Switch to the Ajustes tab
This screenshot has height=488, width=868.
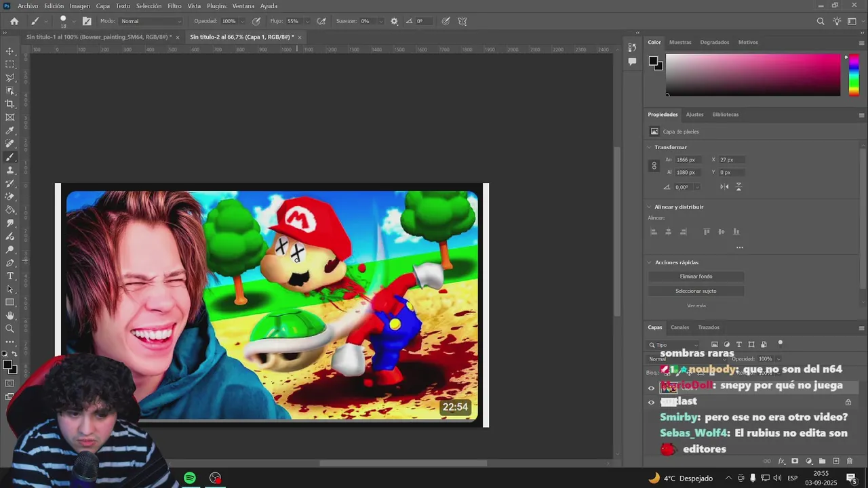tap(694, 115)
